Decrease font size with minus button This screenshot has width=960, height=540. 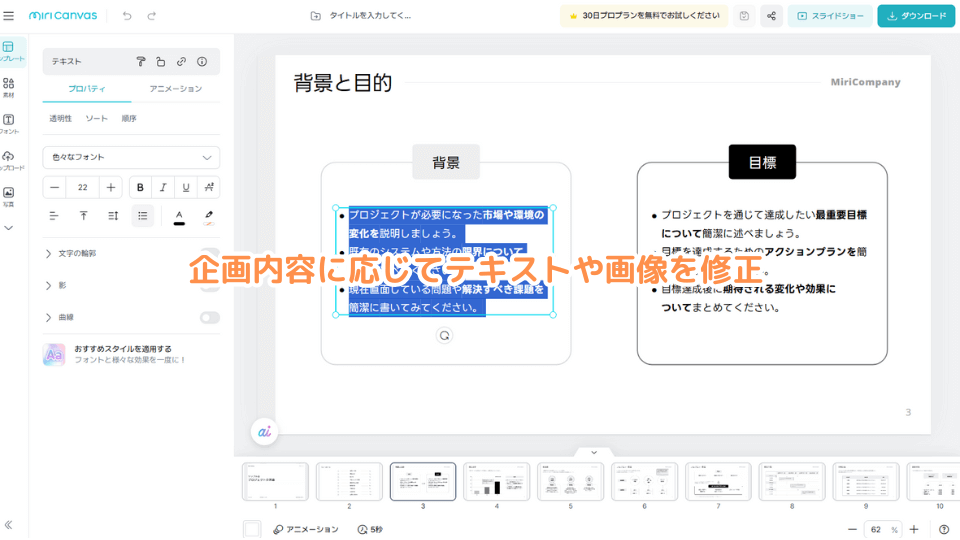[x=54, y=187]
